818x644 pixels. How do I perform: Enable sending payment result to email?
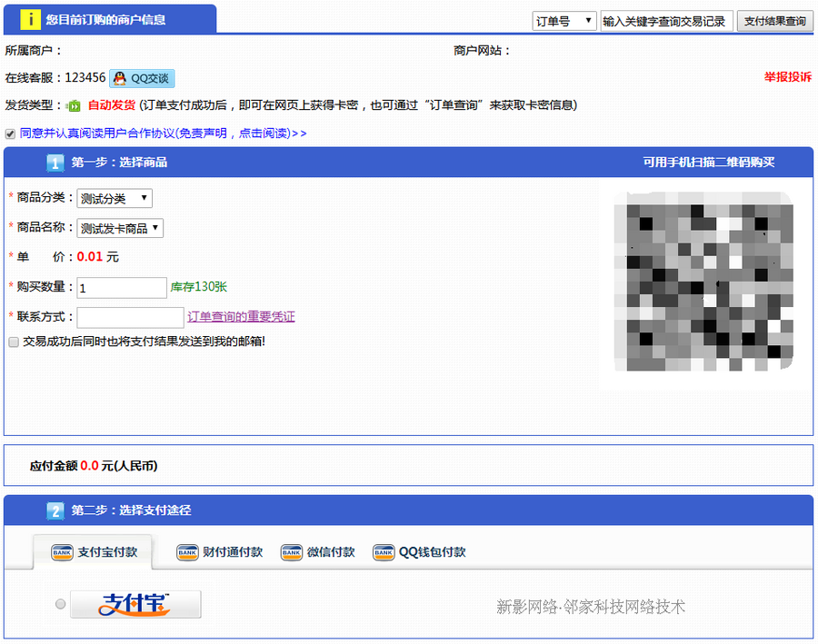point(14,342)
